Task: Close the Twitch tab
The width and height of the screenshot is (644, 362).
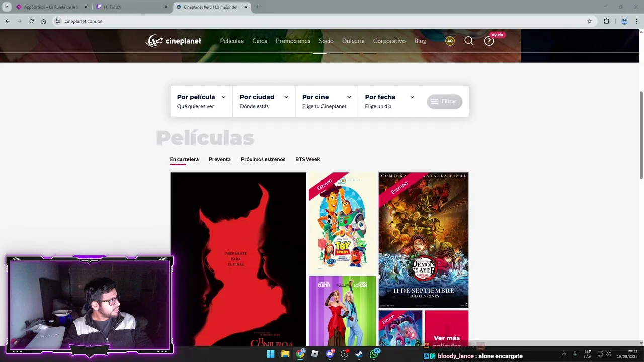Action: pyautogui.click(x=166, y=7)
